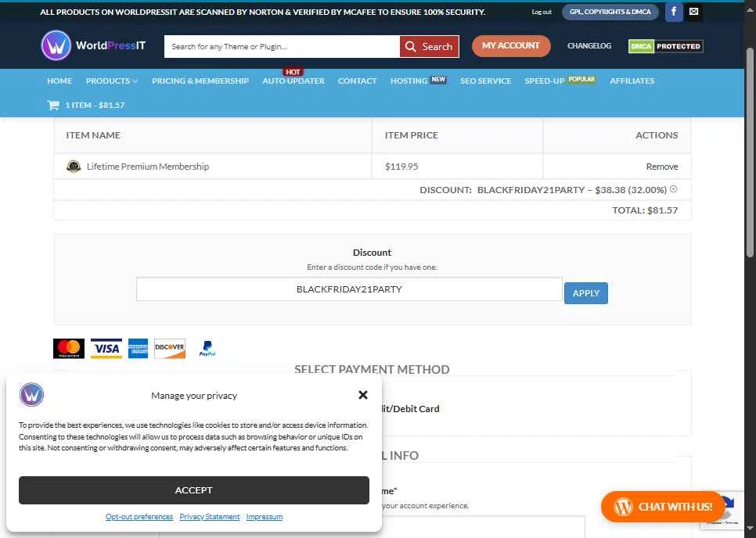Go to the Home menu item
Screen dimensions: 756x538
[59, 81]
